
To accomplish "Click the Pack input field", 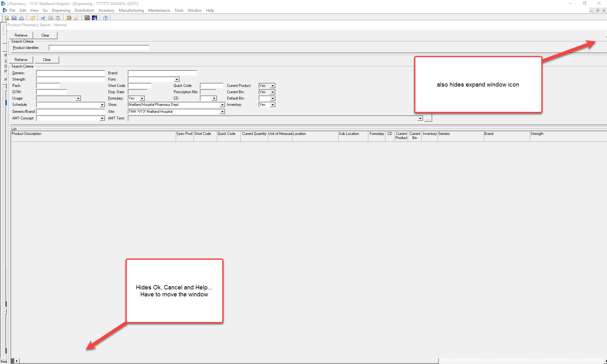I will (48, 86).
